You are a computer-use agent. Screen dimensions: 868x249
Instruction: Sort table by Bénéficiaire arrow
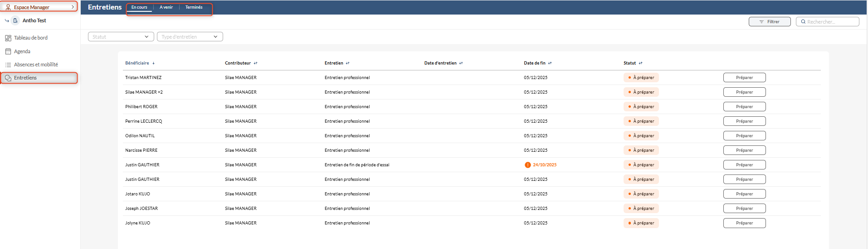point(154,63)
